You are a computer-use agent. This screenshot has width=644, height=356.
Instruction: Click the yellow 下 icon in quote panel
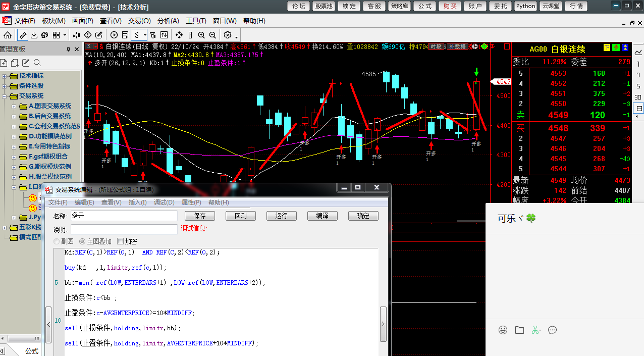pyautogui.click(x=607, y=48)
